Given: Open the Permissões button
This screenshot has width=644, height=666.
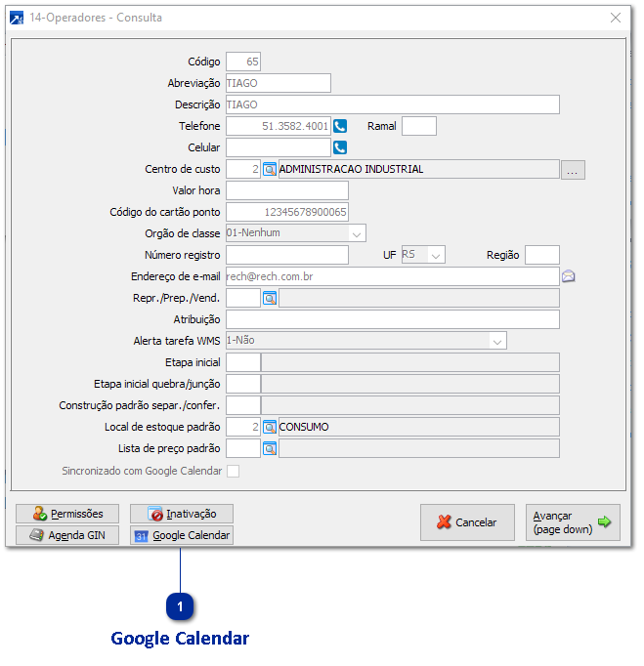Looking at the screenshot, I should [67, 514].
